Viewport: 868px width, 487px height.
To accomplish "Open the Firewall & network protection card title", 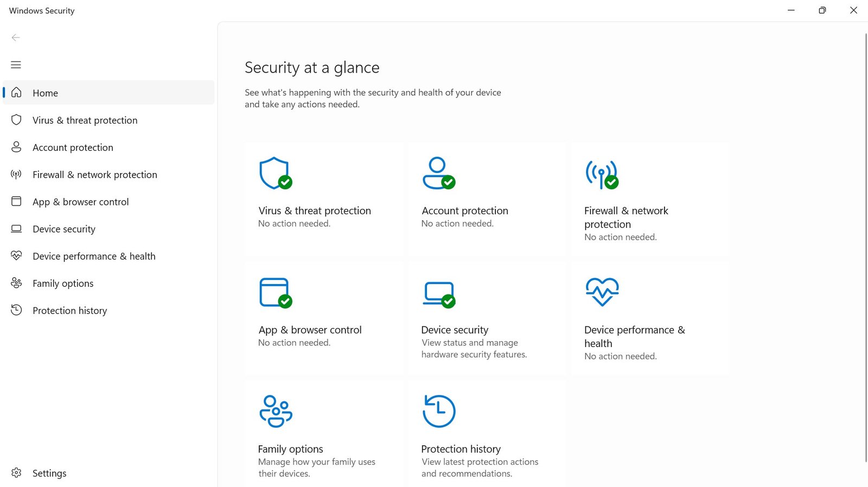I will 626,217.
